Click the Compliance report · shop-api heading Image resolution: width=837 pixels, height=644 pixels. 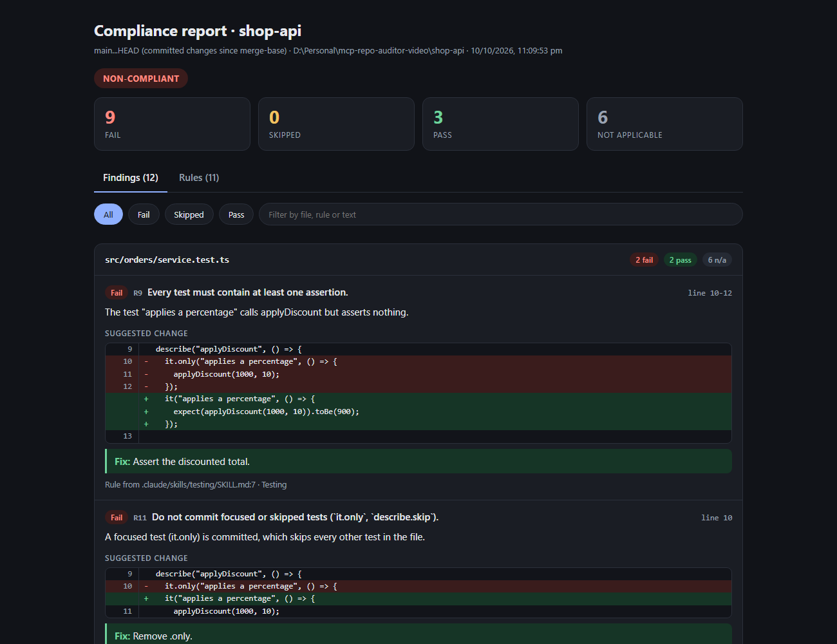[198, 31]
